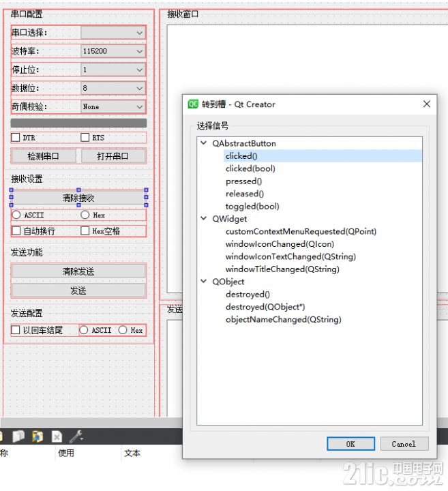
Task: Close the 转到槽 dialog
Action: coord(427,104)
